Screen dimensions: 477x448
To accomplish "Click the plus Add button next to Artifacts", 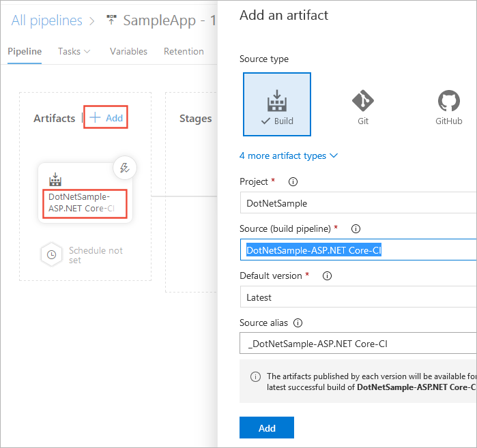I will 106,117.
